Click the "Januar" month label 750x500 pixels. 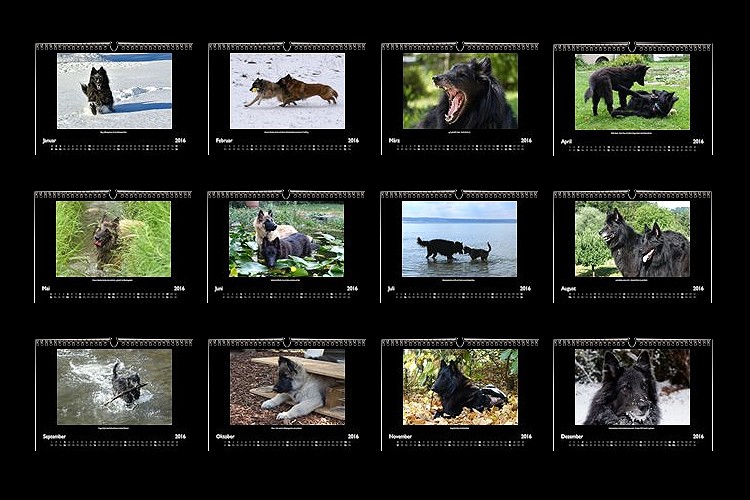(50, 141)
